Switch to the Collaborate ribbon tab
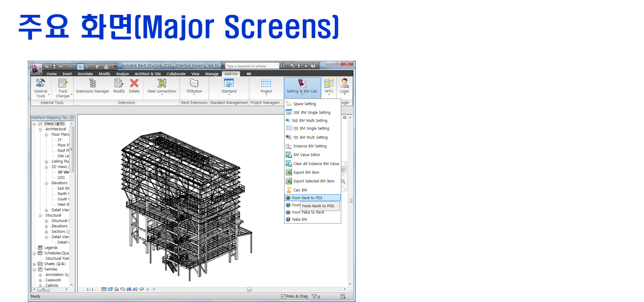This screenshot has width=644, height=302. click(x=176, y=74)
